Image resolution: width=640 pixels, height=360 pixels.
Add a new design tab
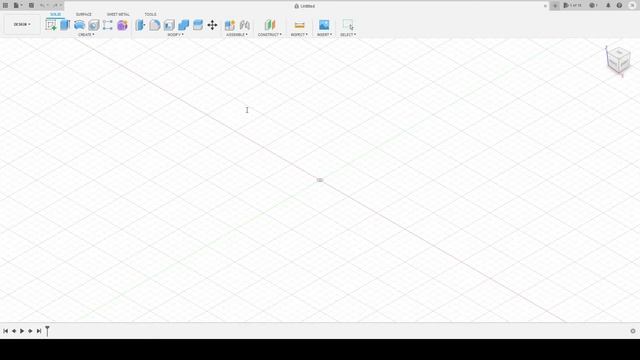555,6
